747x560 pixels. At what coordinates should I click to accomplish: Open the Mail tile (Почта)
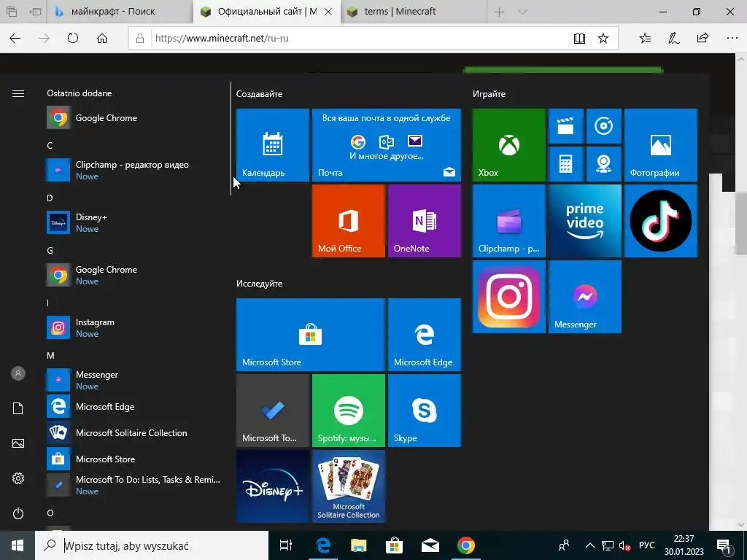(387, 145)
